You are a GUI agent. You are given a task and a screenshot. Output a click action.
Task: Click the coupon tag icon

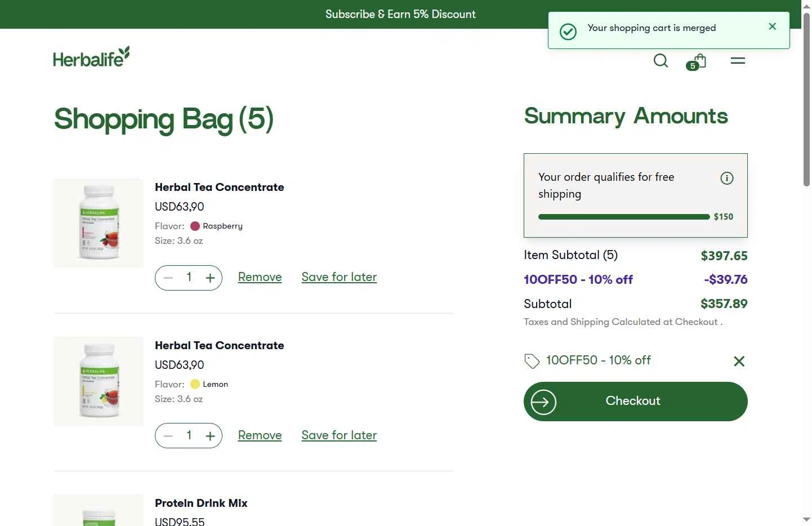532,361
